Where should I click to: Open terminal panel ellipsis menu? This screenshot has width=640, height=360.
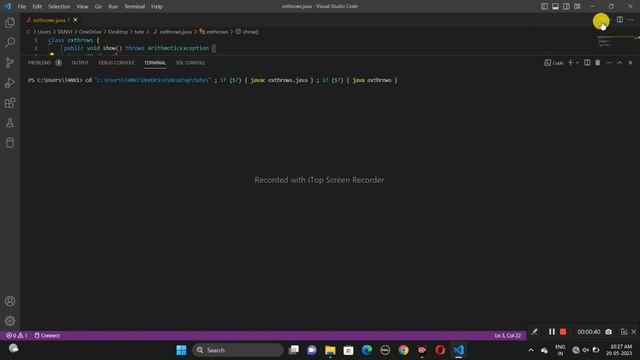coord(609,62)
